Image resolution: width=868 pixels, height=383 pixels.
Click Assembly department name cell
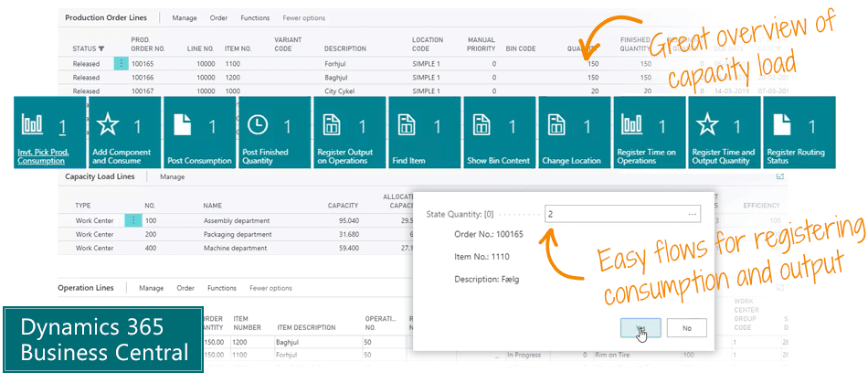coord(237,220)
